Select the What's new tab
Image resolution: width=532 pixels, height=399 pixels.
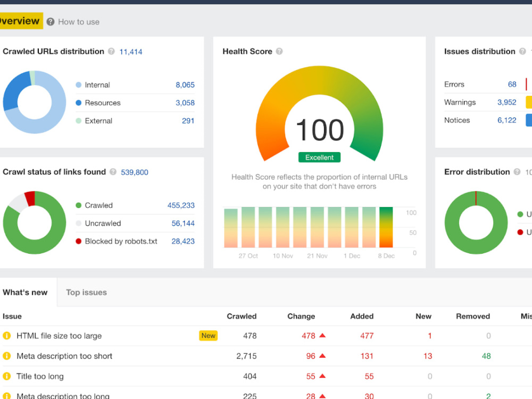tap(25, 293)
